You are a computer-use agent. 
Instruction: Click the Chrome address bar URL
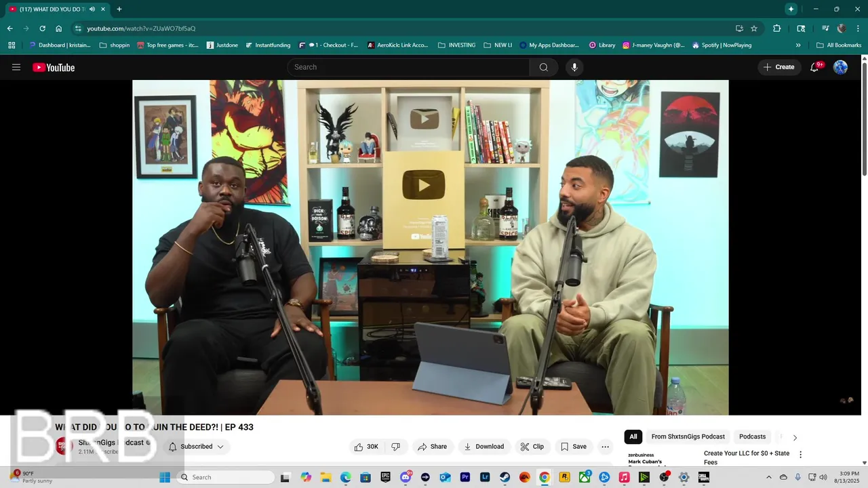(141, 28)
